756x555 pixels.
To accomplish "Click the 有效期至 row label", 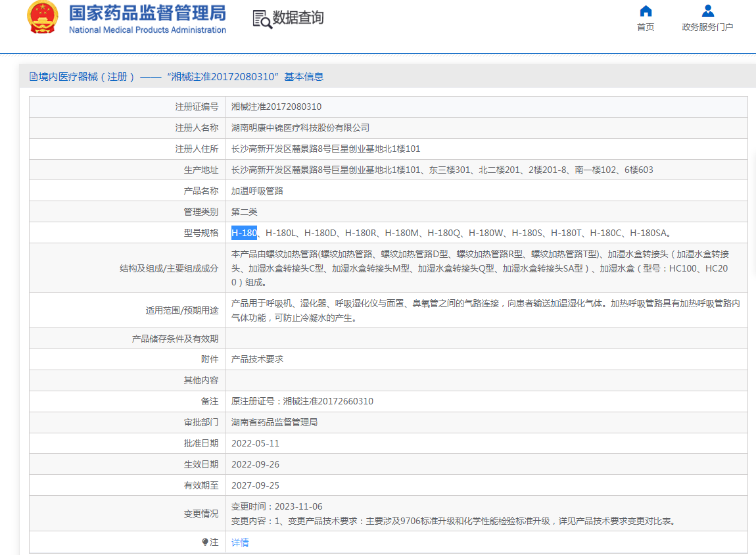I will click(x=201, y=485).
